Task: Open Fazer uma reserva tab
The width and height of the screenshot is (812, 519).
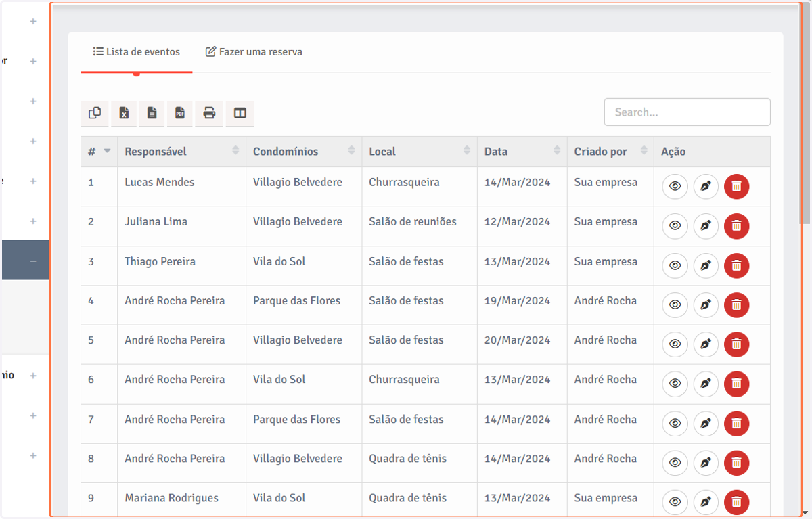Action: click(254, 52)
